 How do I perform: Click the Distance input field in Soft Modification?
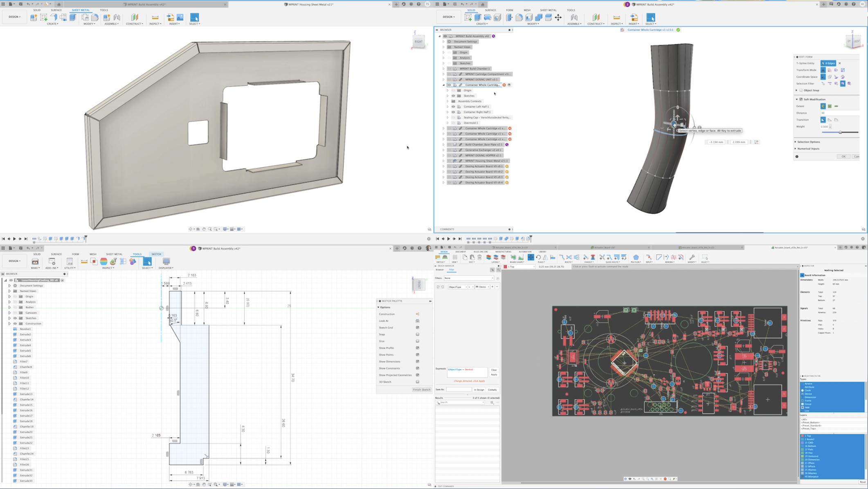(839, 113)
